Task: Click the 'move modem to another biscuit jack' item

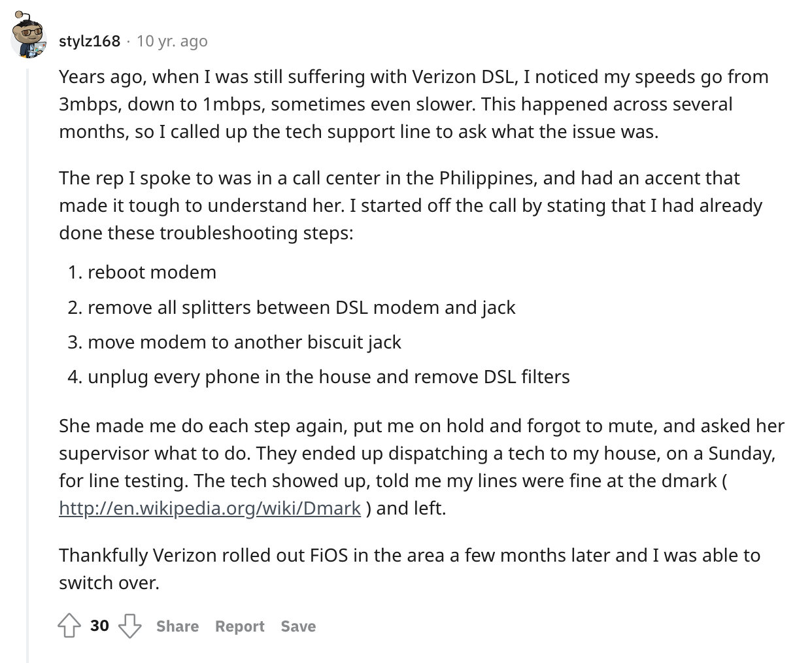Action: point(244,342)
